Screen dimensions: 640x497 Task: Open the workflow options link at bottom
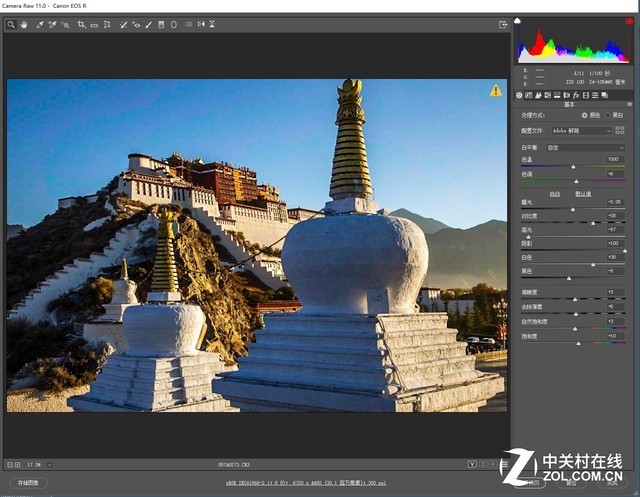(306, 483)
